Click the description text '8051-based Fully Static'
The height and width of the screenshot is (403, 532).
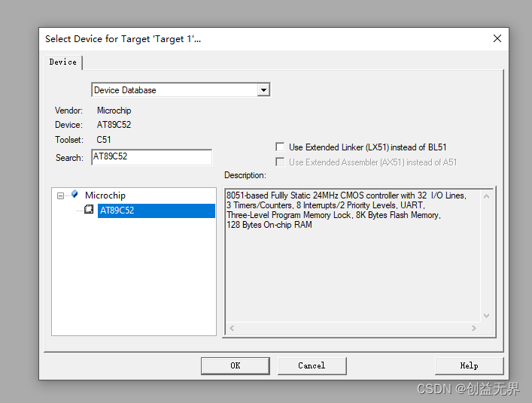pyautogui.click(x=269, y=195)
